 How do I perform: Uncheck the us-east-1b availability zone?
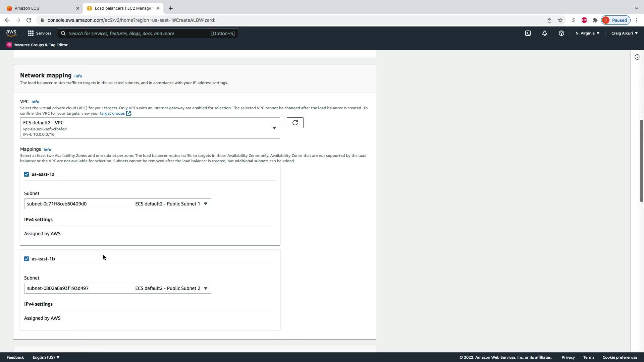click(x=26, y=259)
